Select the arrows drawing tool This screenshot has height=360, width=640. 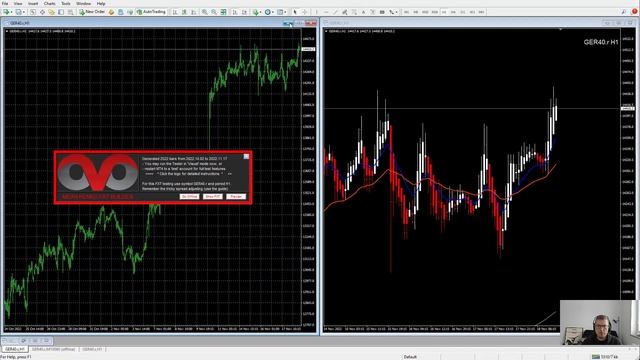coord(391,12)
